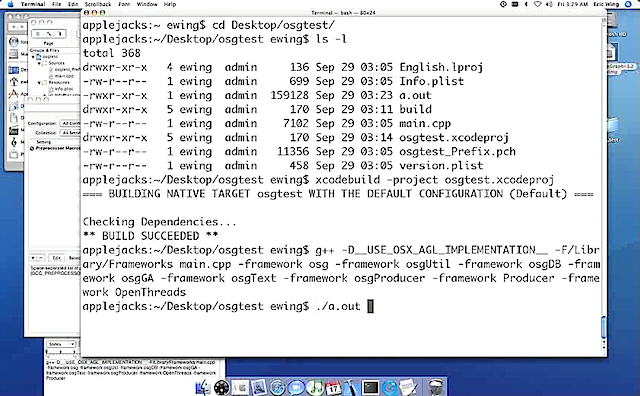Click the Terminal window vertical scrollbar thumb
Image resolution: width=640 pixels, height=396 pixels.
[x=603, y=327]
